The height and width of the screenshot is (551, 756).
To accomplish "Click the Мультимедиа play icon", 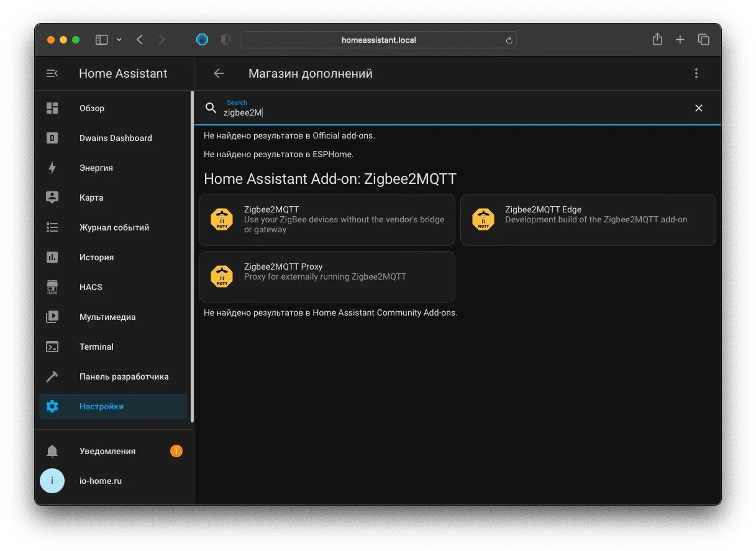I will [x=52, y=317].
